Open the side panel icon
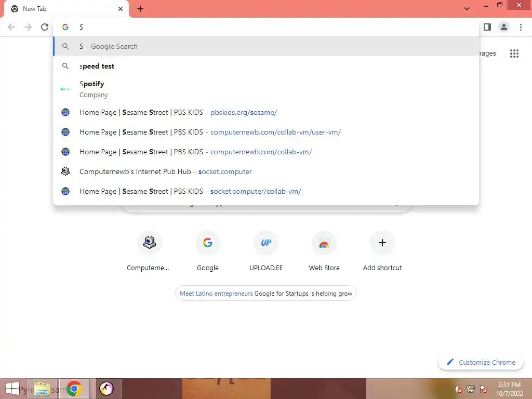The image size is (532, 399). [487, 27]
